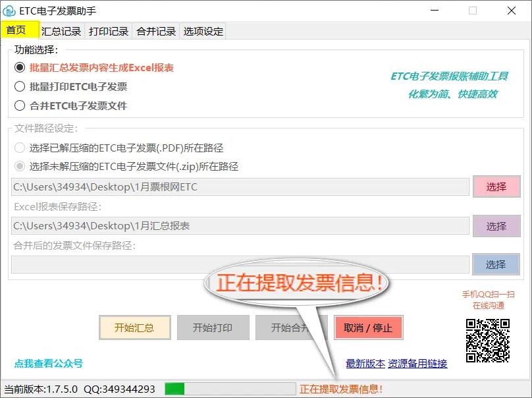The height and width of the screenshot is (398, 532).
Task: Click the 开始合并 button
Action: pos(291,327)
